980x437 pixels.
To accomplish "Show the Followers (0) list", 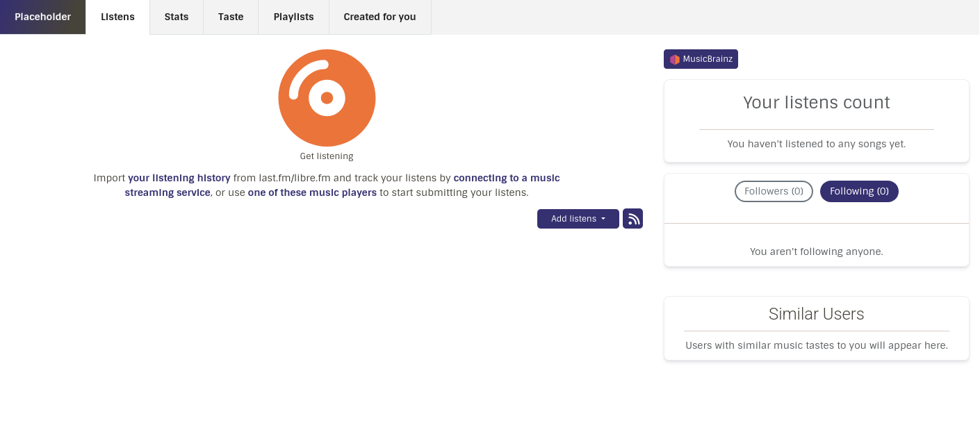I will point(774,191).
